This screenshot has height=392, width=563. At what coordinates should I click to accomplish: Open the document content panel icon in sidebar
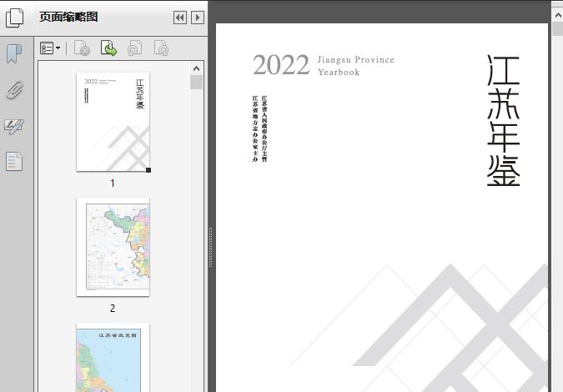pyautogui.click(x=14, y=162)
